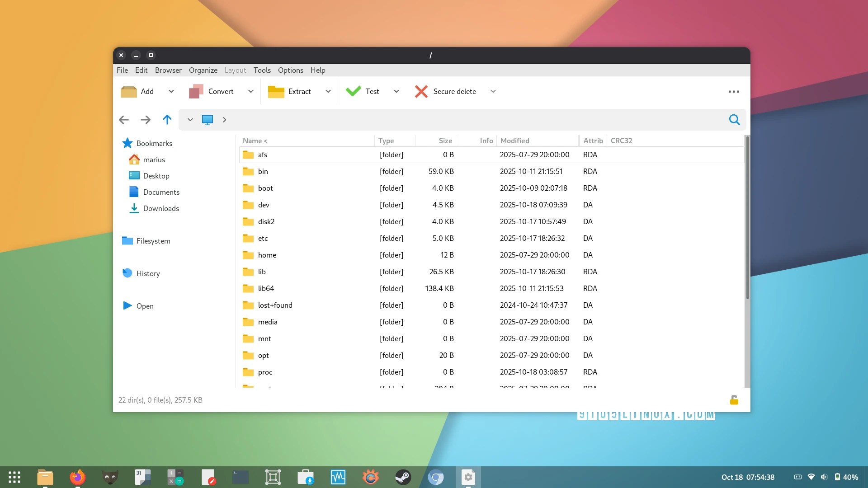Screen dimensions: 868x488
Task: Expand the Secure delete dropdown arrow
Action: (493, 91)
